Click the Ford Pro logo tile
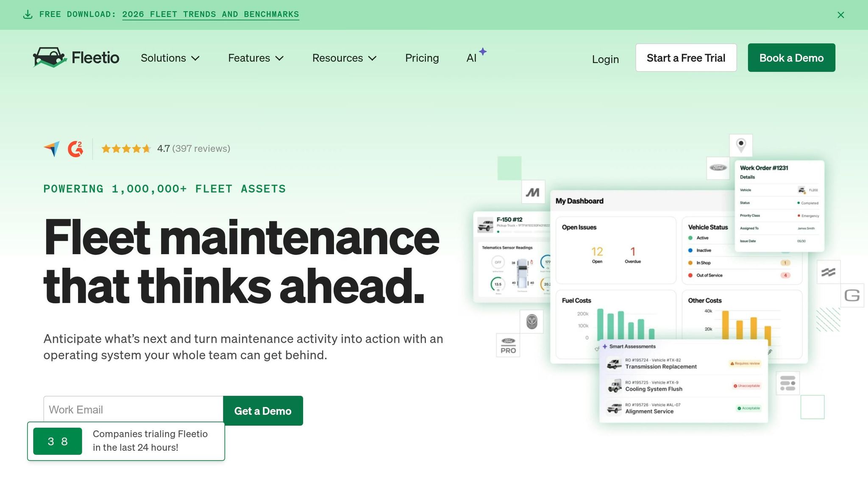This screenshot has height=488, width=868. (508, 345)
